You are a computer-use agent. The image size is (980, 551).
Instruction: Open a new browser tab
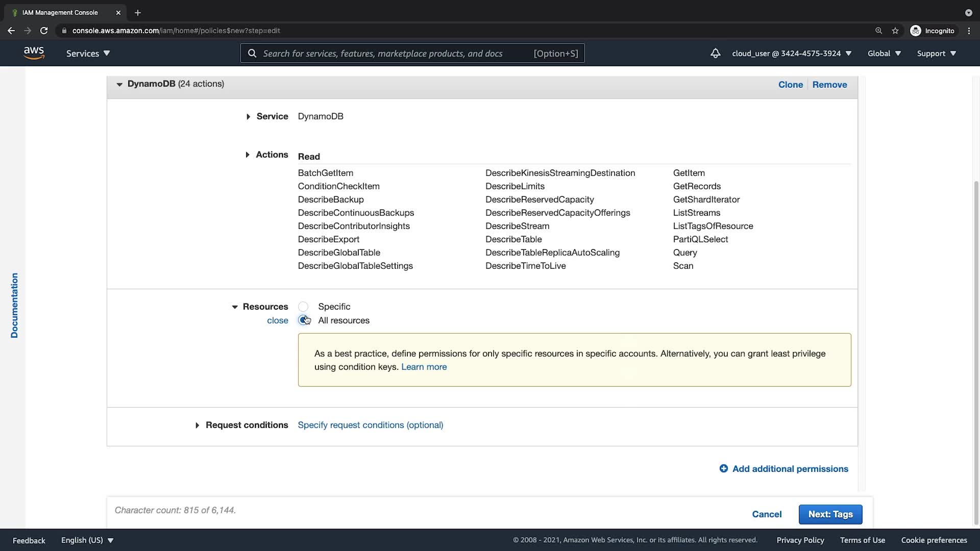pos(137,13)
